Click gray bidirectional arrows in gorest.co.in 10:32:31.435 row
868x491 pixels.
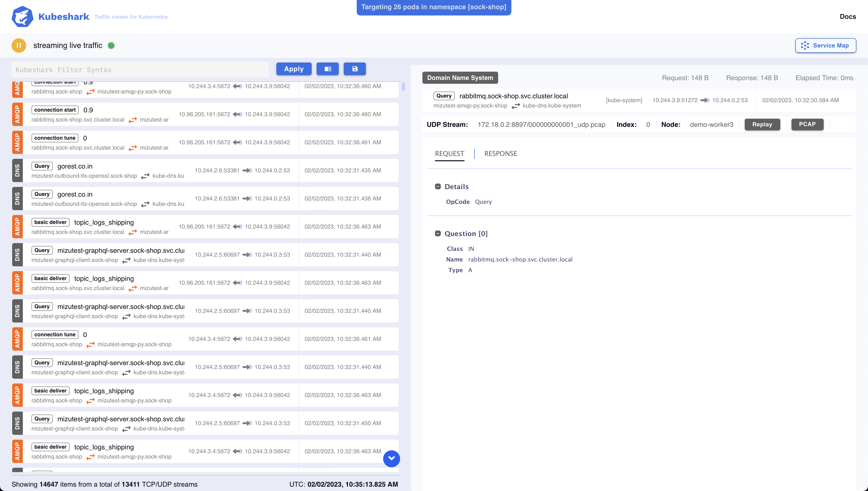pyautogui.click(x=145, y=176)
